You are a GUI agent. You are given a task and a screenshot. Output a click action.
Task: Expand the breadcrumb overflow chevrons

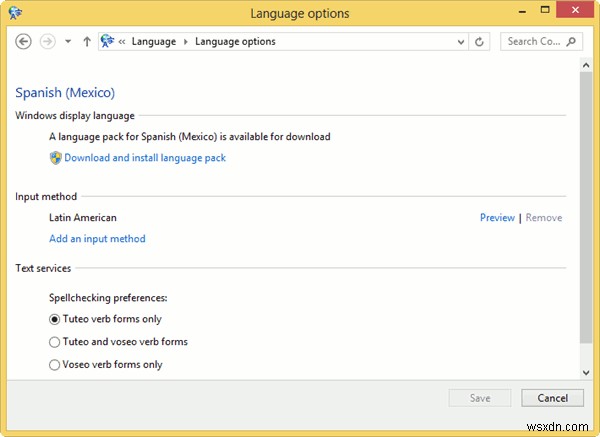pyautogui.click(x=122, y=42)
